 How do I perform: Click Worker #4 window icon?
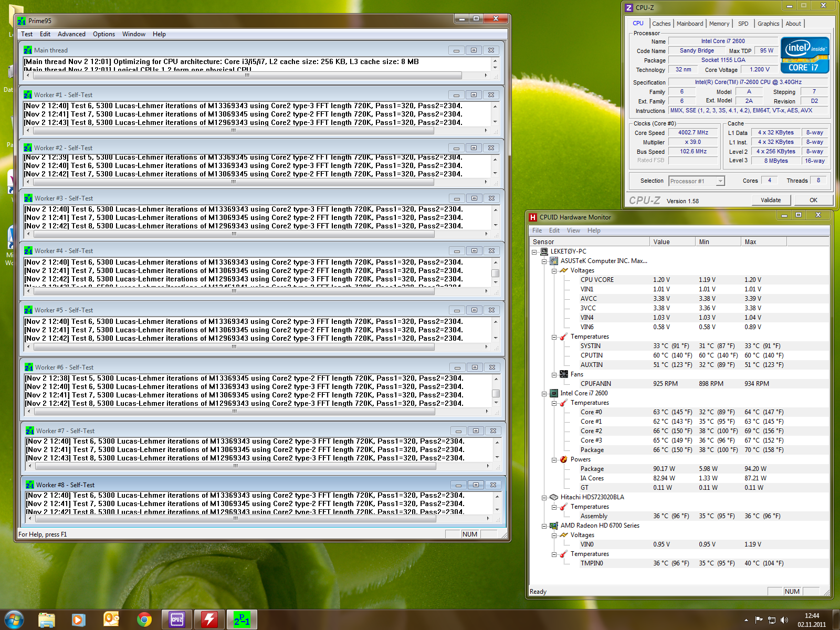28,251
